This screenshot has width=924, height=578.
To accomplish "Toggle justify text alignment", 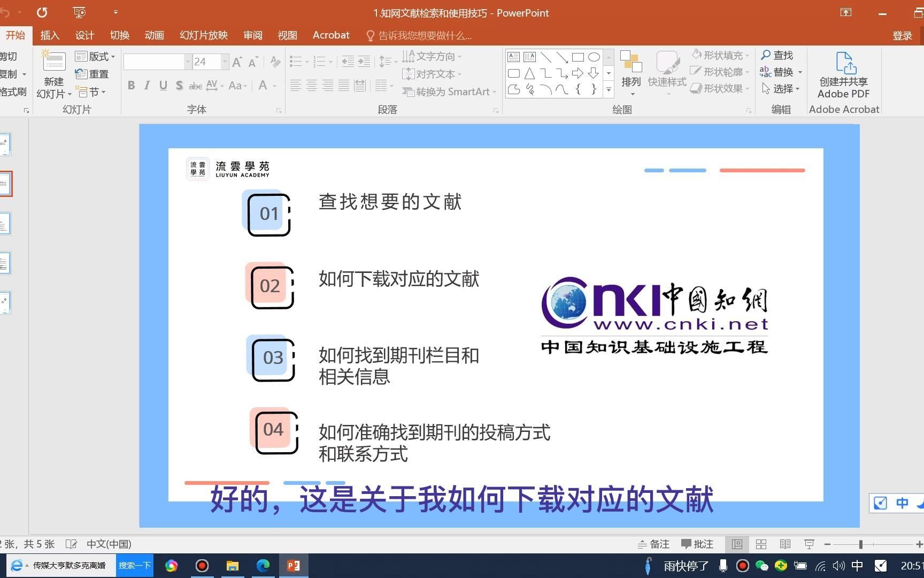I will tap(344, 86).
